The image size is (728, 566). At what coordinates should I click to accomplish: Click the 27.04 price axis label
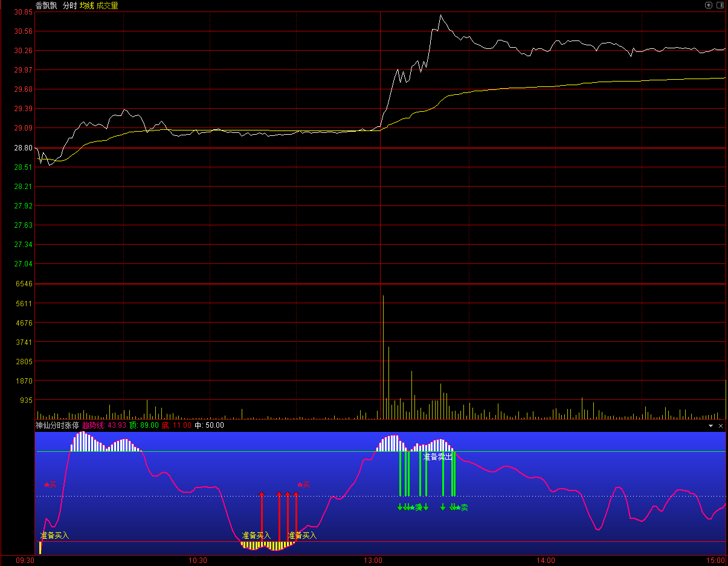pos(23,264)
